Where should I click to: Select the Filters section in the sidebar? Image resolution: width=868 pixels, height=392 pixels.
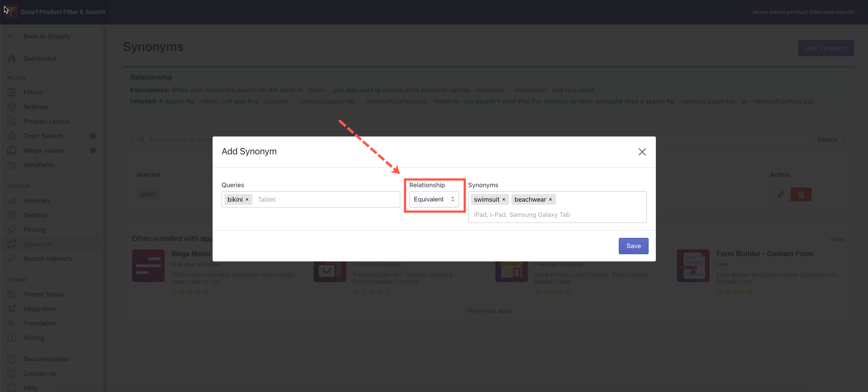point(33,92)
